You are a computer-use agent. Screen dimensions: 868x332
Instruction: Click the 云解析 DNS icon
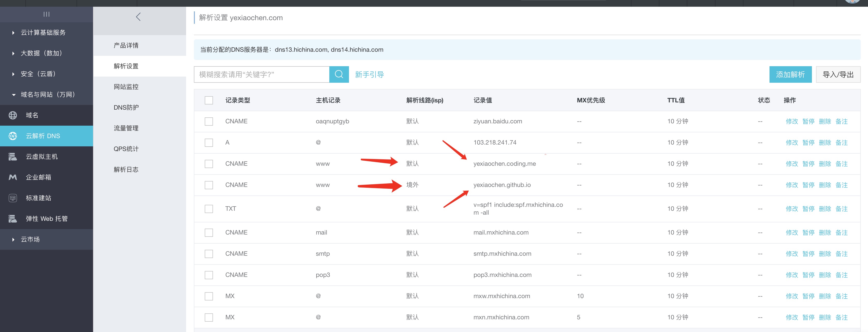[13, 136]
